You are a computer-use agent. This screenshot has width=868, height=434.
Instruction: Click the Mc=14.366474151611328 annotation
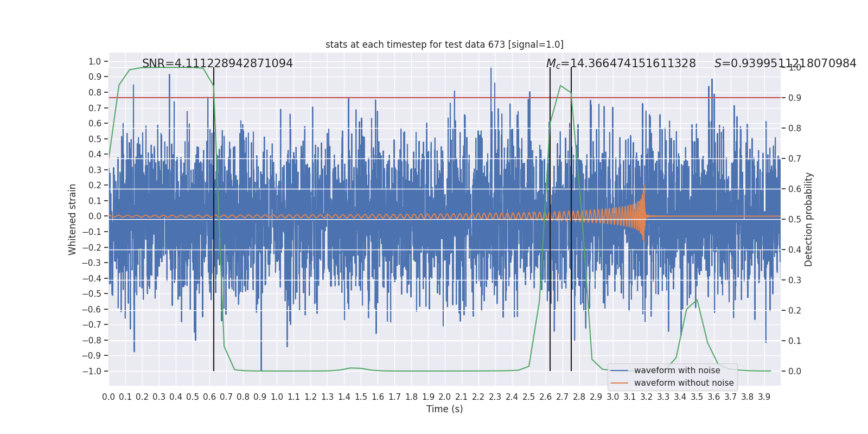(621, 63)
